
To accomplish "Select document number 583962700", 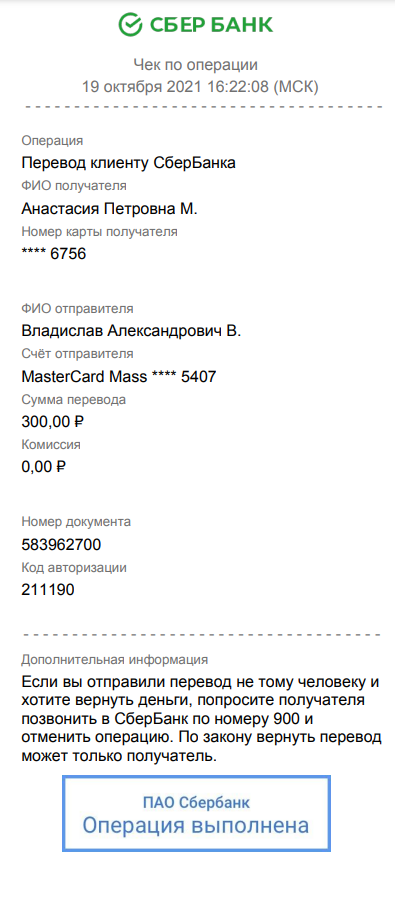I will (x=61, y=544).
